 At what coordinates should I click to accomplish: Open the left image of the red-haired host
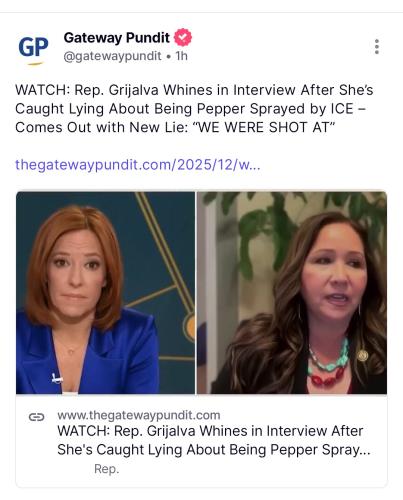tap(105, 293)
